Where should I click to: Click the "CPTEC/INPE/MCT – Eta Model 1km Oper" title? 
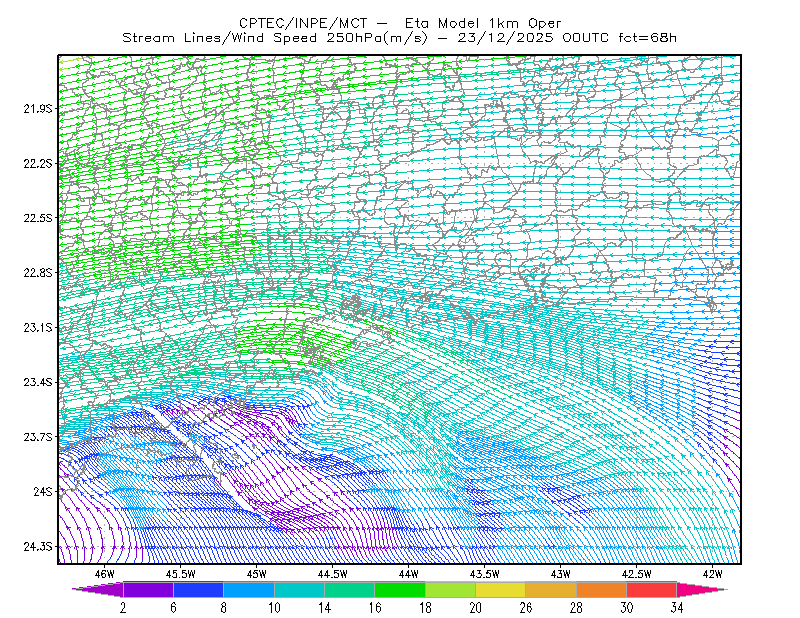pos(400,23)
